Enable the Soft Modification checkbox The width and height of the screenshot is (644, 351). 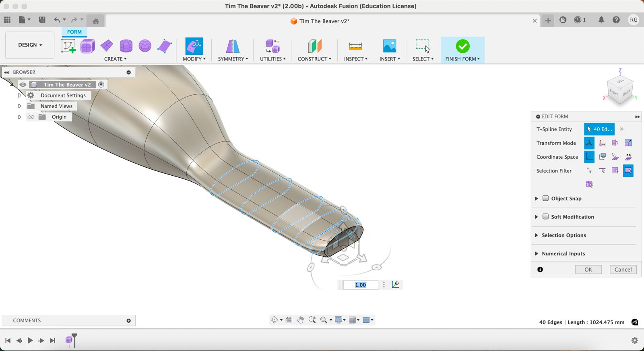pyautogui.click(x=545, y=217)
